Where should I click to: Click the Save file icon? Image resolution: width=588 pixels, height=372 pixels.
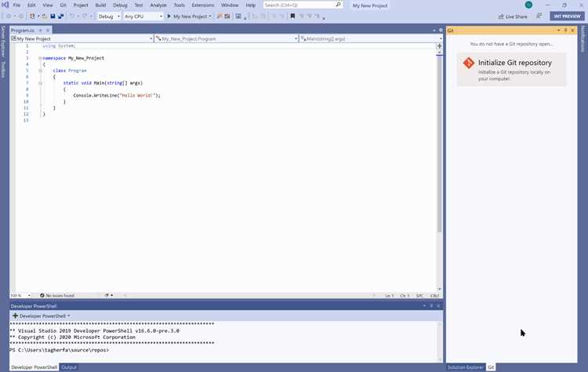(x=53, y=16)
